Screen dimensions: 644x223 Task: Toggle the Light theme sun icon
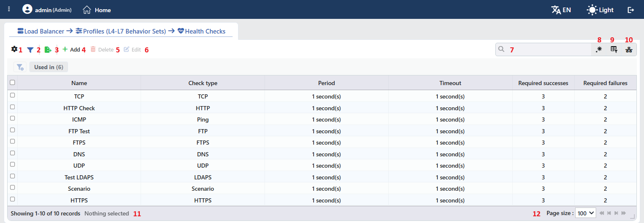pos(592,10)
